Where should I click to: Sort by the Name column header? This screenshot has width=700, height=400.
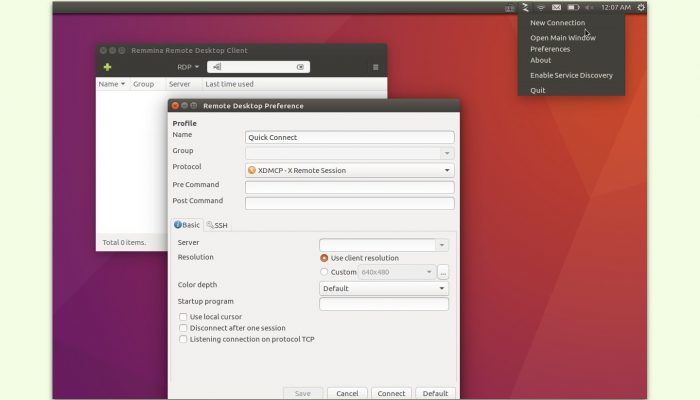pyautogui.click(x=112, y=84)
